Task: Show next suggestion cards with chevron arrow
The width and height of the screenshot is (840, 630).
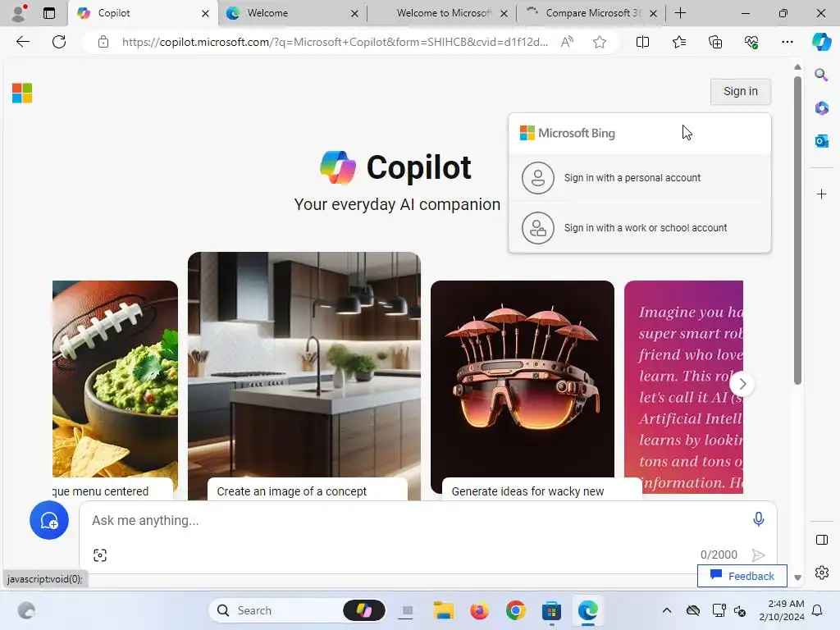Action: pos(742,384)
